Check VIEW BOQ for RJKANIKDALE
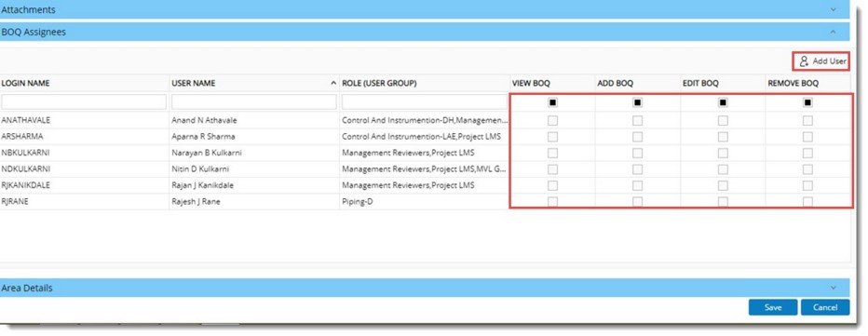The width and height of the screenshot is (868, 336). (552, 185)
